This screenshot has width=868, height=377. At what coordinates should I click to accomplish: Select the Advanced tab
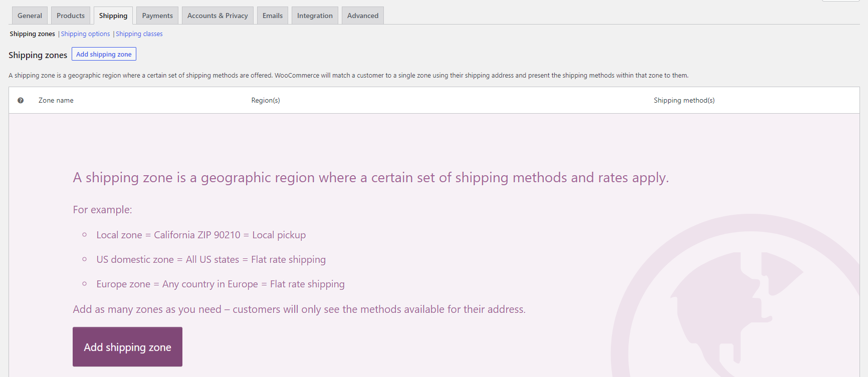click(x=363, y=16)
